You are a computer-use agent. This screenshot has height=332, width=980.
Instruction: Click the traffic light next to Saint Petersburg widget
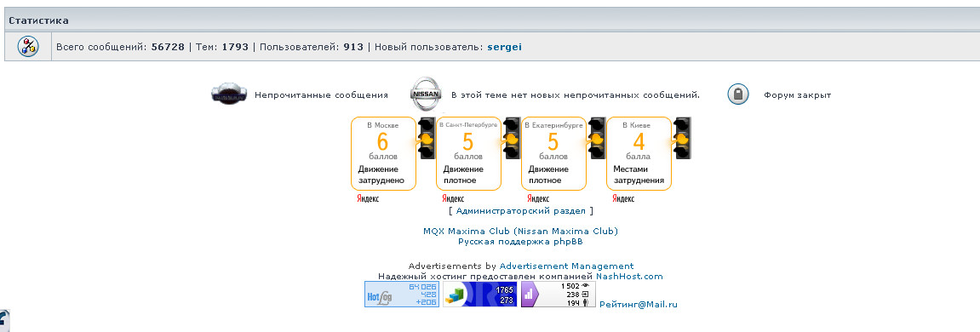[x=513, y=138]
